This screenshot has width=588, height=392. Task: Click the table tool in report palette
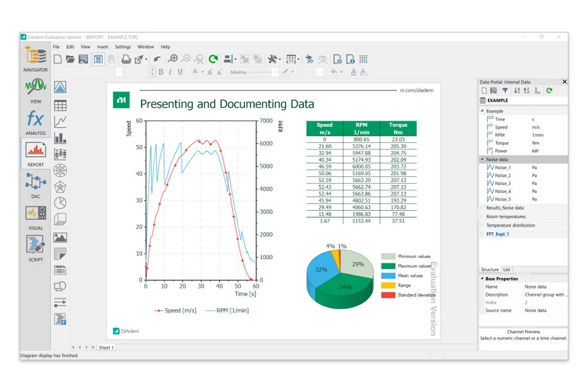(x=60, y=105)
